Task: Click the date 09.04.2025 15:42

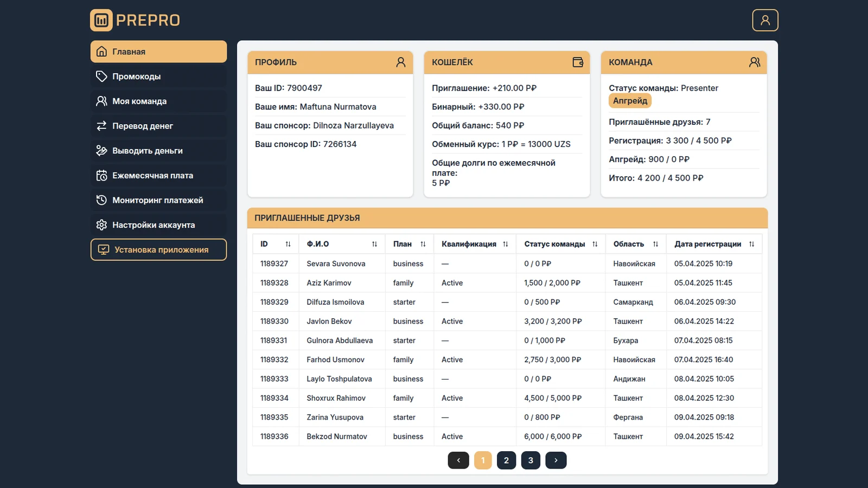Action: [704, 436]
